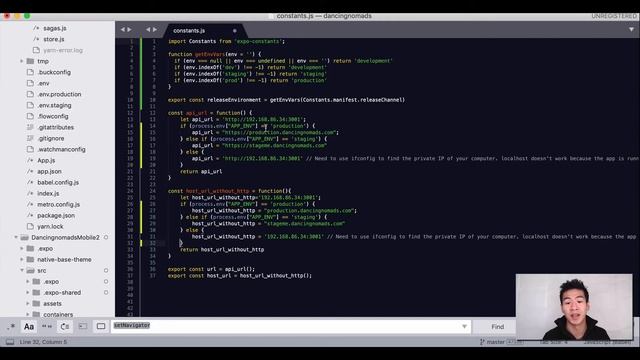Go to next tab with right arrow

155,30
